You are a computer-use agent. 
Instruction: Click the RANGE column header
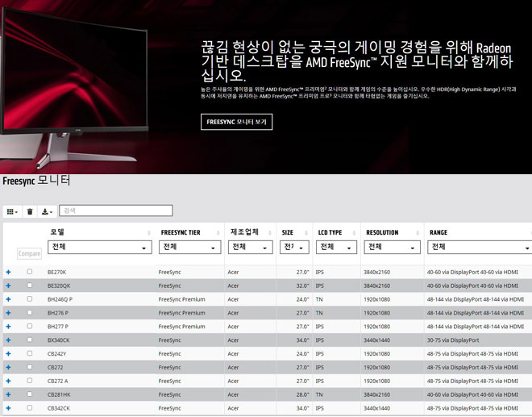click(x=438, y=232)
